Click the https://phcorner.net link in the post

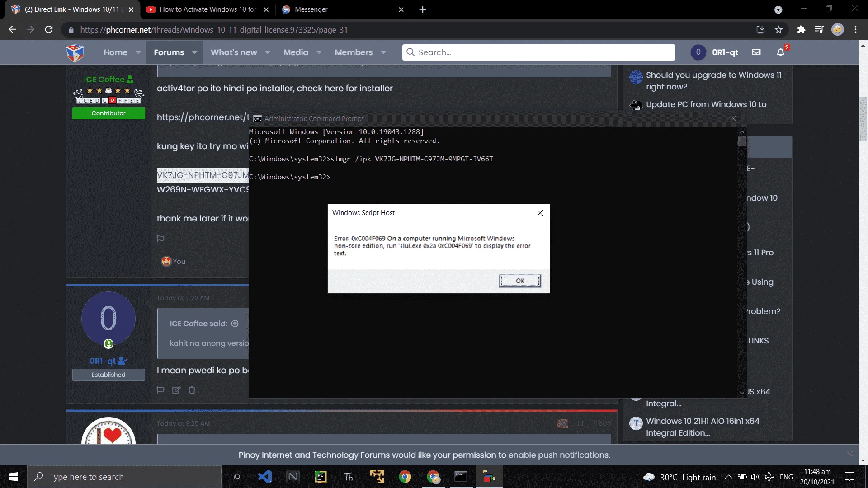(x=203, y=117)
